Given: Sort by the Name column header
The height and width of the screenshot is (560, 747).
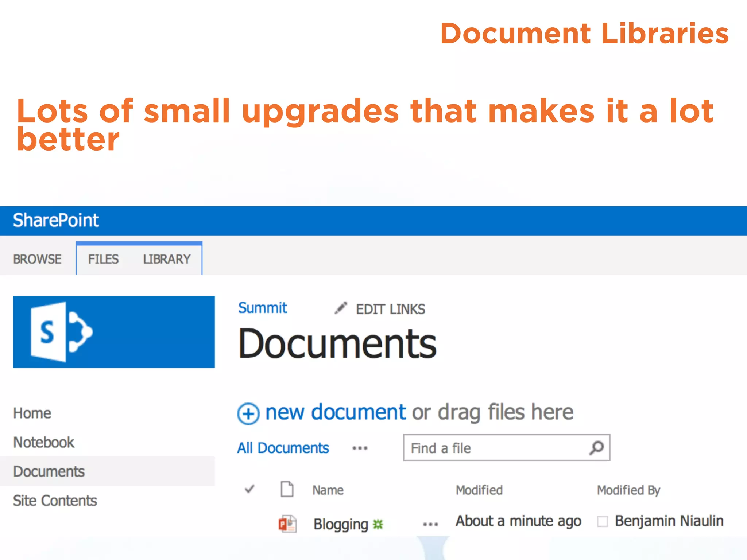Looking at the screenshot, I should click(328, 490).
